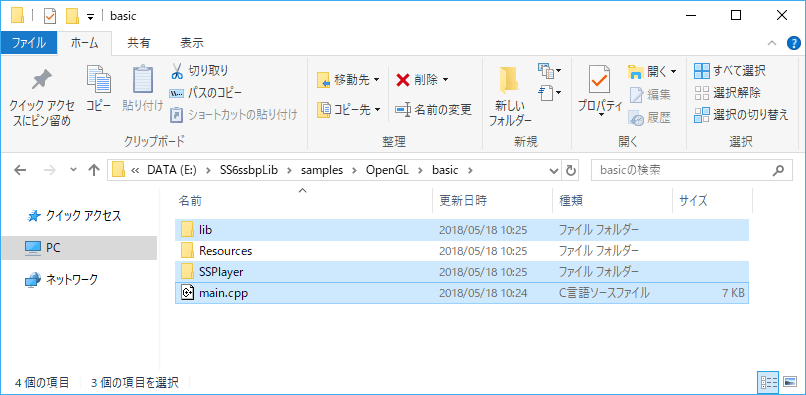The width and height of the screenshot is (806, 395).
Task: Click new folder icon in title bar toolbar
Action: [72, 16]
